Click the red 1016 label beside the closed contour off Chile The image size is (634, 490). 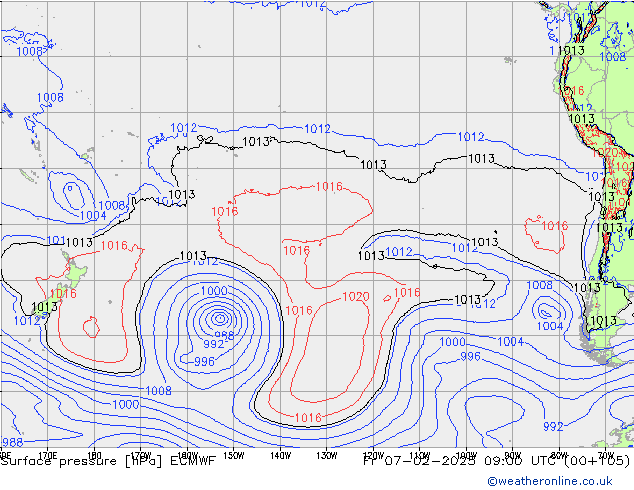click(x=555, y=226)
